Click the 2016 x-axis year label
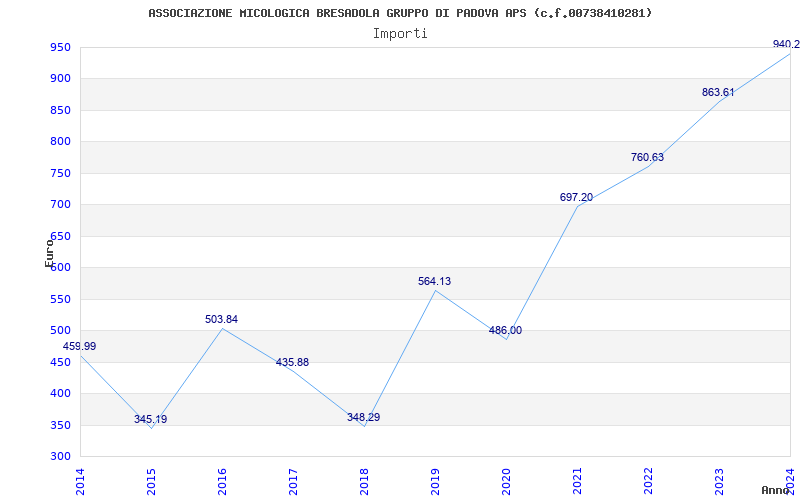Screen dimensions: 800x500 click(222, 481)
